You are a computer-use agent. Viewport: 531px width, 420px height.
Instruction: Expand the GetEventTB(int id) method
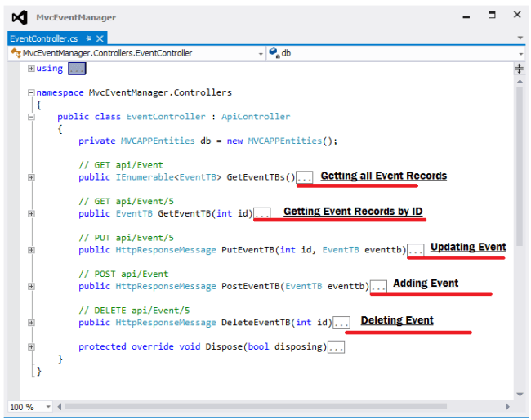31,214
